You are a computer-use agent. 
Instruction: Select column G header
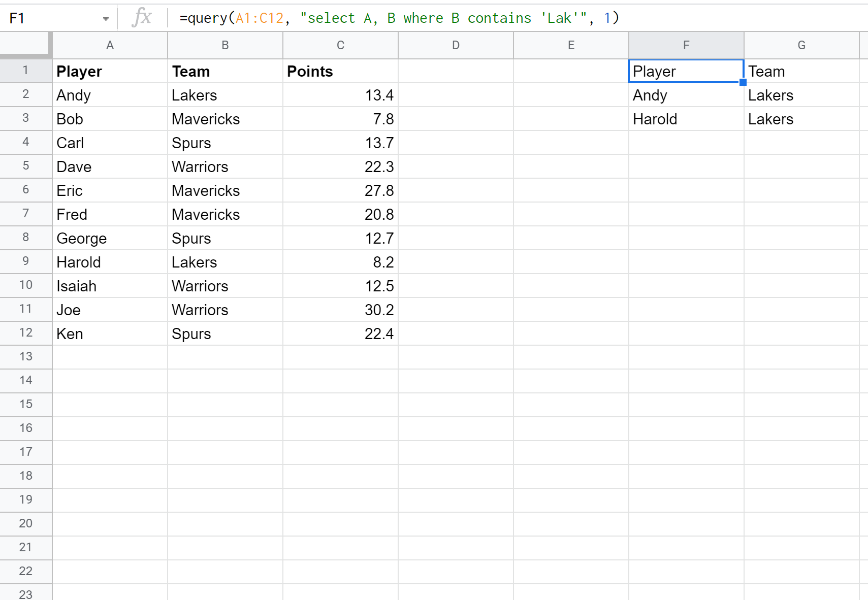801,45
